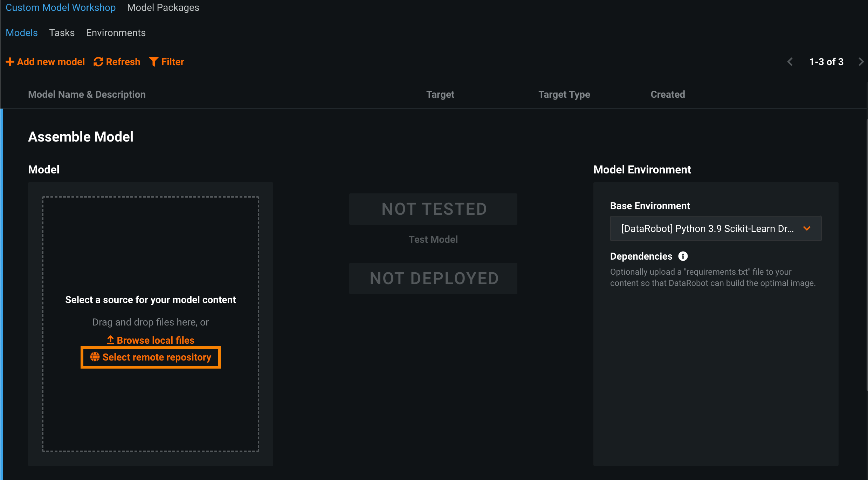Click the Refresh circular arrows icon

coord(98,62)
